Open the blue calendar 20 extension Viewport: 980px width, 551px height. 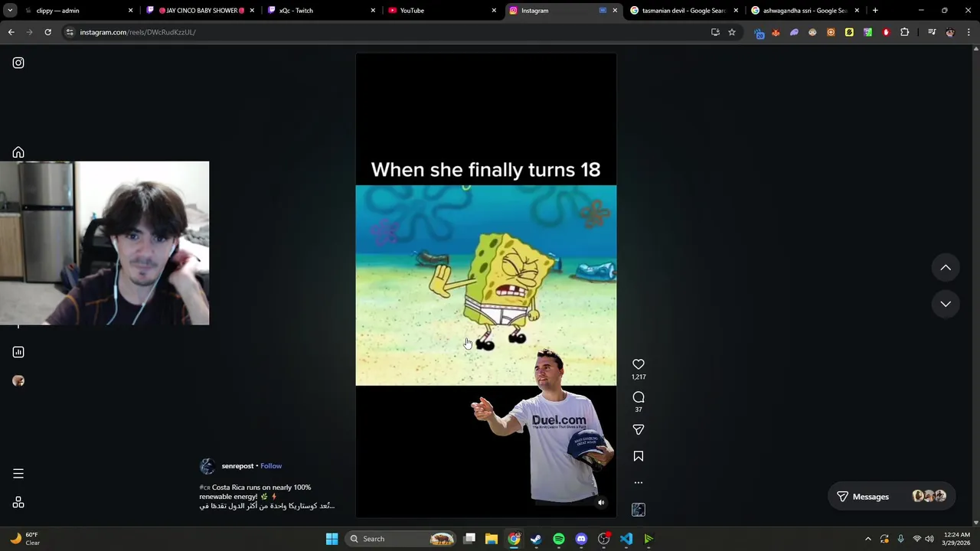point(759,32)
